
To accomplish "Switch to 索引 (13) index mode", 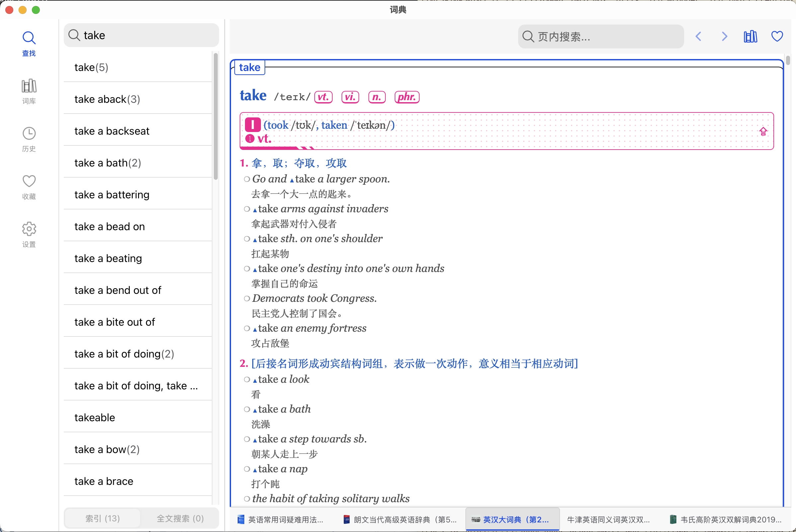I will click(102, 518).
